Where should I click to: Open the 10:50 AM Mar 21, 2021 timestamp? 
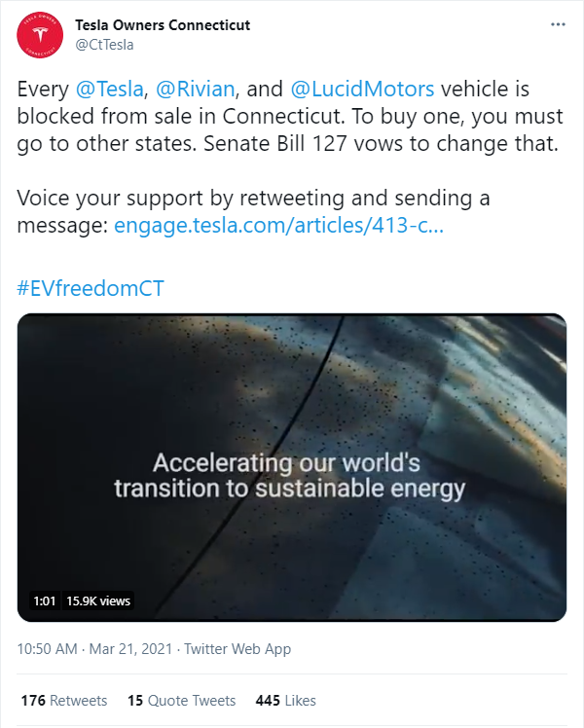[94, 648]
